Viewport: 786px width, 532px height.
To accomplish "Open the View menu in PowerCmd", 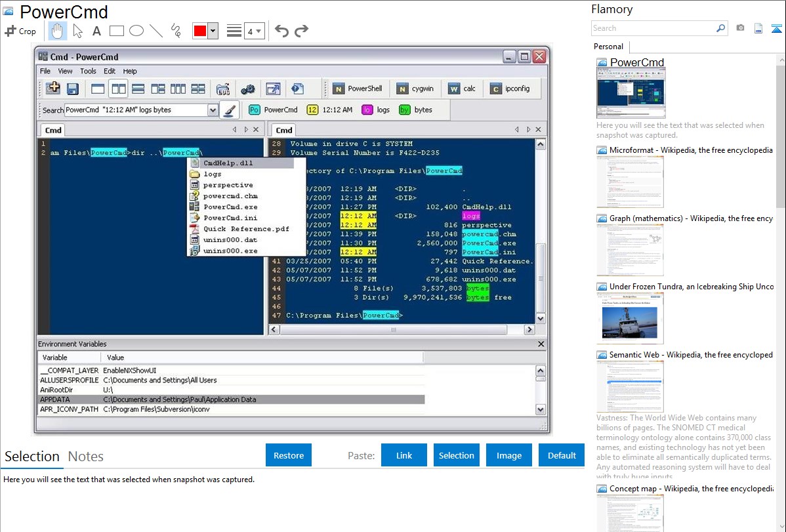I will 65,72.
